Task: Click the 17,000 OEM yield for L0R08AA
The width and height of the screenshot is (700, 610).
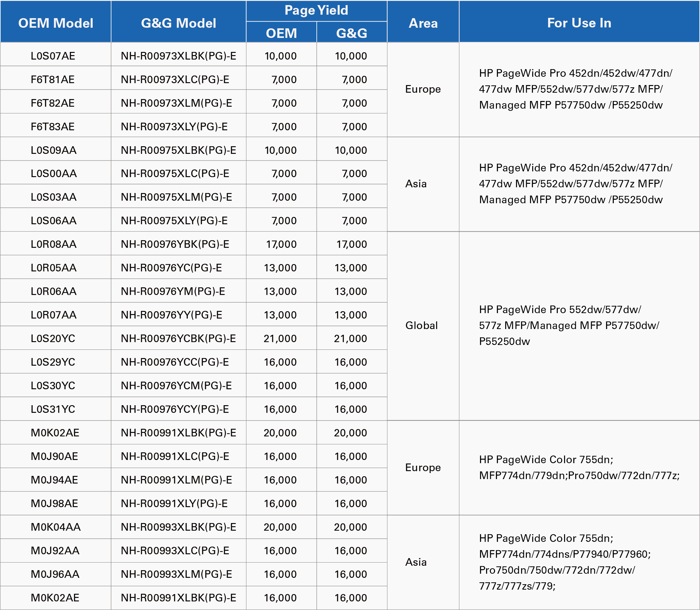Action: (281, 243)
